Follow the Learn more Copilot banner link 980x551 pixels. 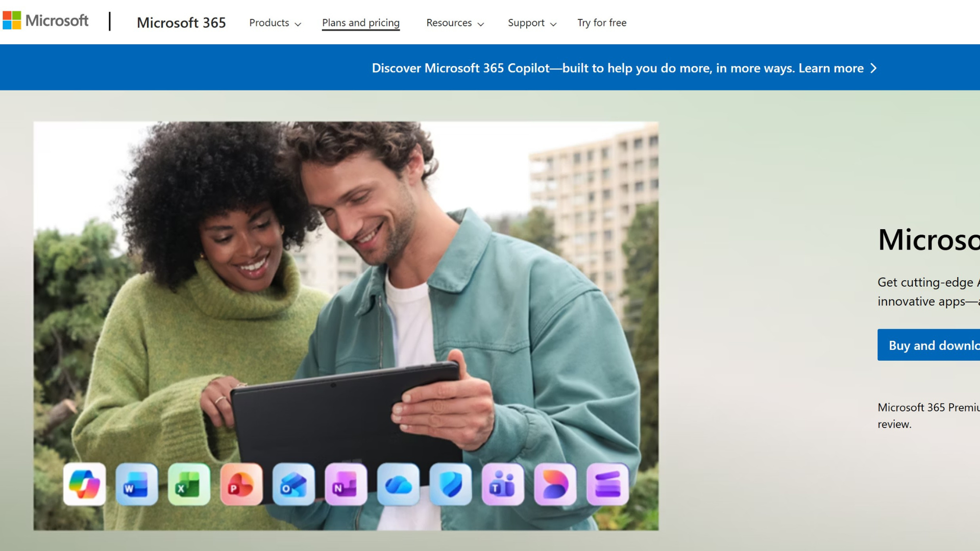coord(837,68)
